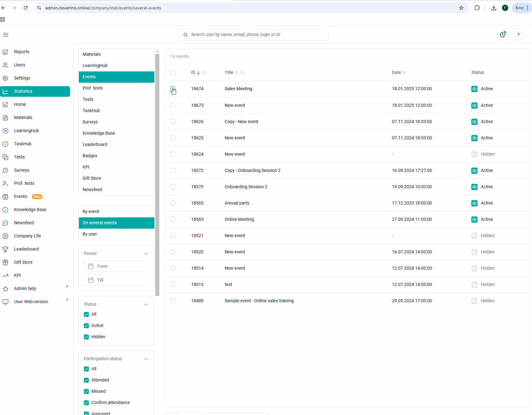This screenshot has height=415, width=532.
Task: Reload the page in browser
Action: pos(26,8)
